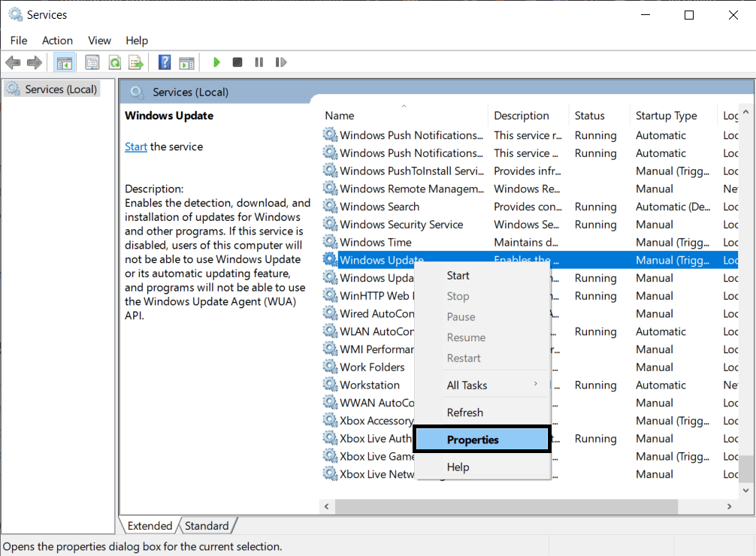Click the horizontal scrollbar right arrow

pos(729,506)
